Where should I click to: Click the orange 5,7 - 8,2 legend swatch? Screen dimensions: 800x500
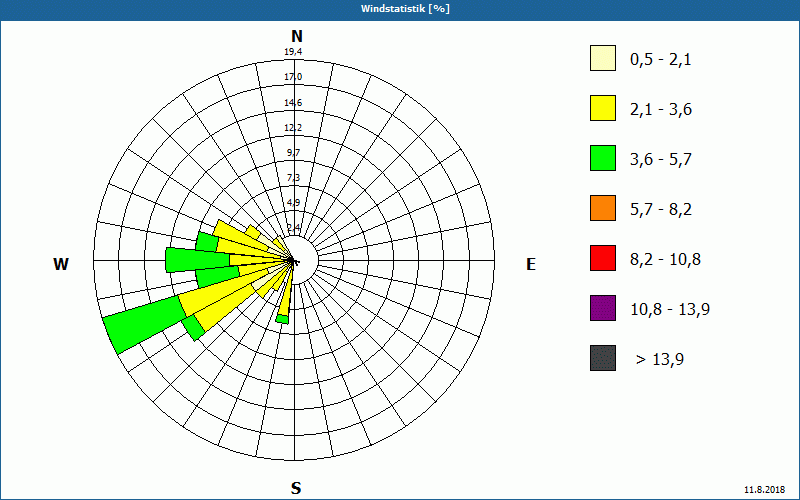(x=603, y=208)
